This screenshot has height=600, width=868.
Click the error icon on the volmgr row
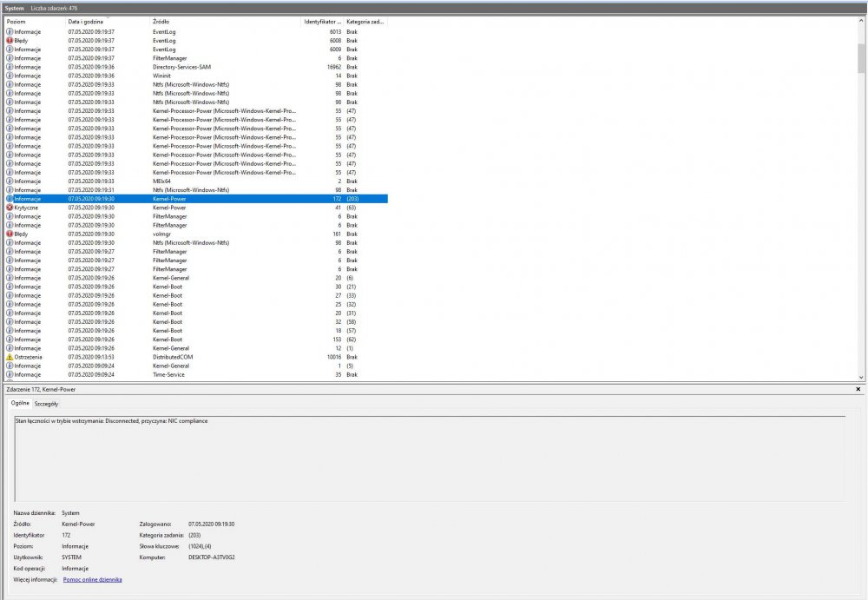pyautogui.click(x=10, y=234)
